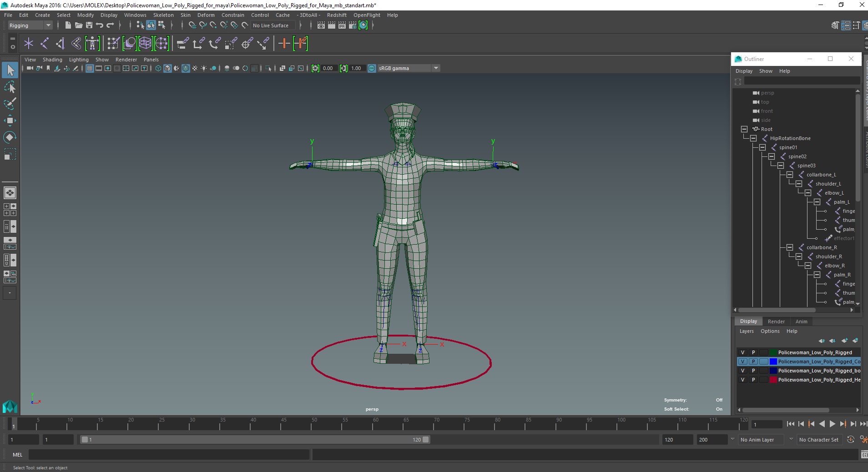The width and height of the screenshot is (868, 472).
Task: Open the Rigging menu set dropdown
Action: (30, 25)
